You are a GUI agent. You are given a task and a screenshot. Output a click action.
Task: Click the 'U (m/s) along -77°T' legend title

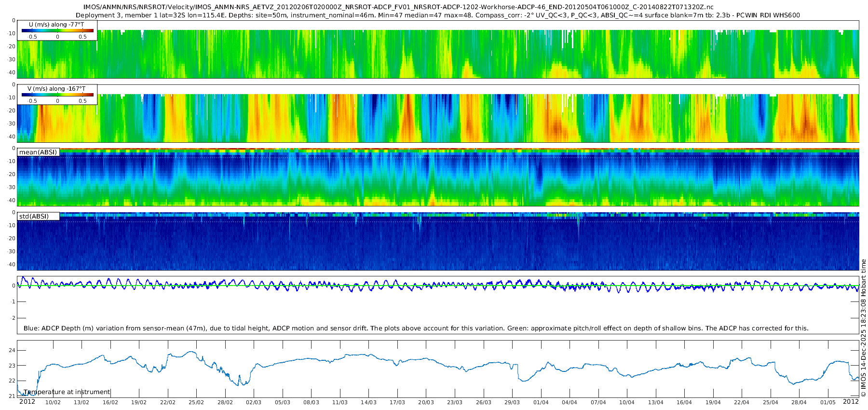point(56,24)
